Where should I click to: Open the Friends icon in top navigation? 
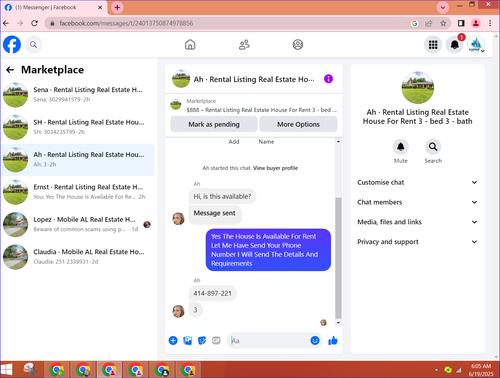244,45
